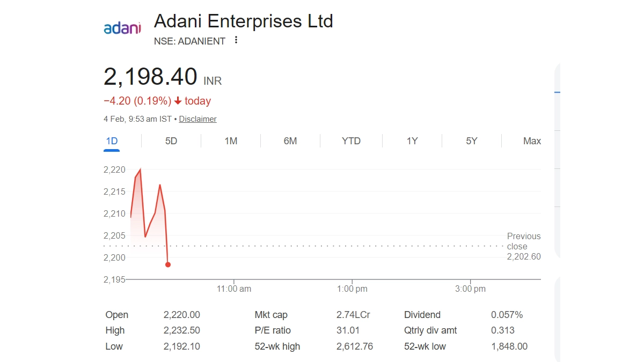This screenshot has width=644, height=362.
Task: Click the Previous close 2,202.60 label
Action: pyautogui.click(x=524, y=246)
